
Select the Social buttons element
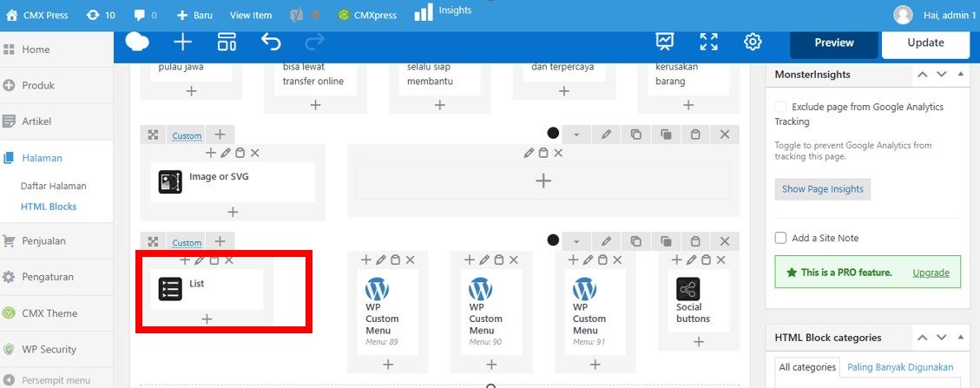(x=699, y=300)
